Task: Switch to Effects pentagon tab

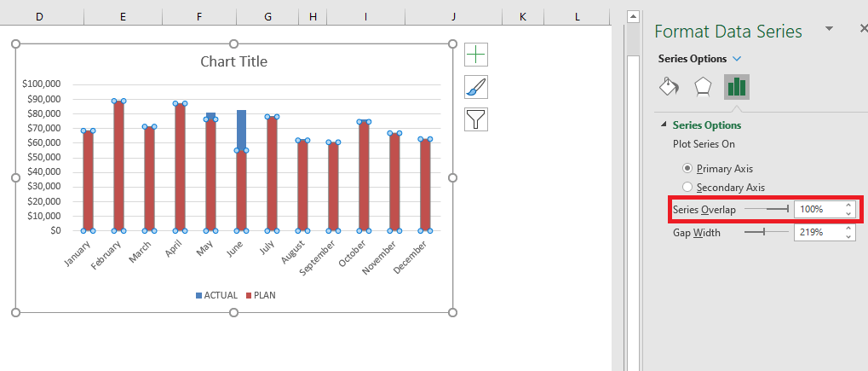Action: [x=703, y=87]
